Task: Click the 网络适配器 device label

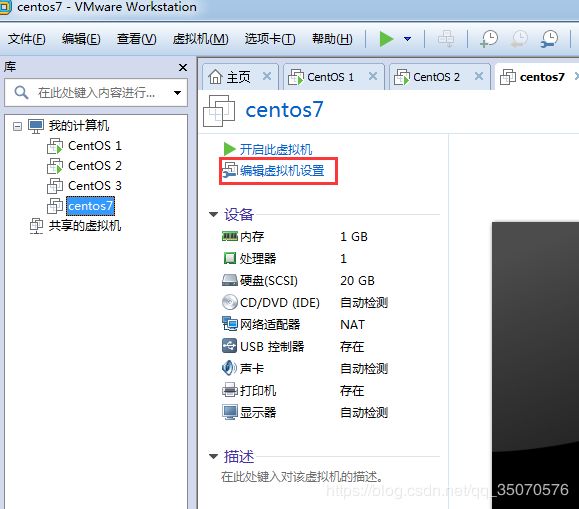Action: pyautogui.click(x=270, y=325)
